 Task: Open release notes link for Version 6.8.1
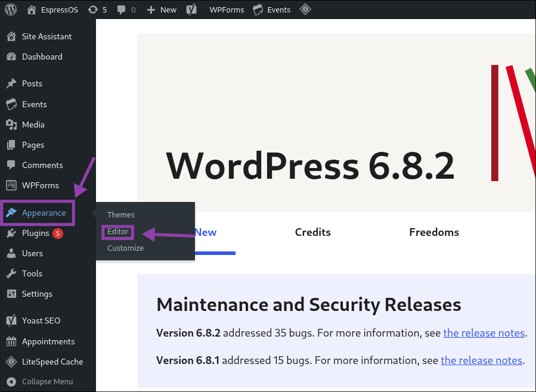(x=481, y=360)
